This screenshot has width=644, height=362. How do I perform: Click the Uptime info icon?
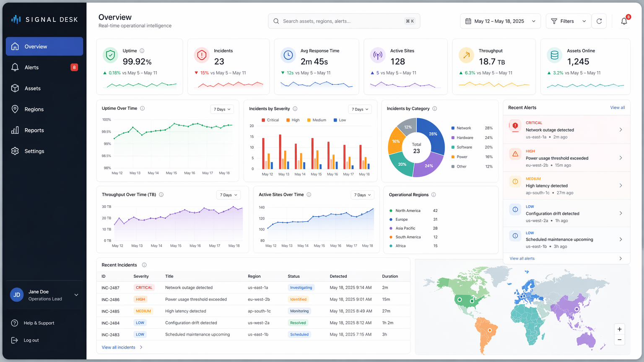142,51
